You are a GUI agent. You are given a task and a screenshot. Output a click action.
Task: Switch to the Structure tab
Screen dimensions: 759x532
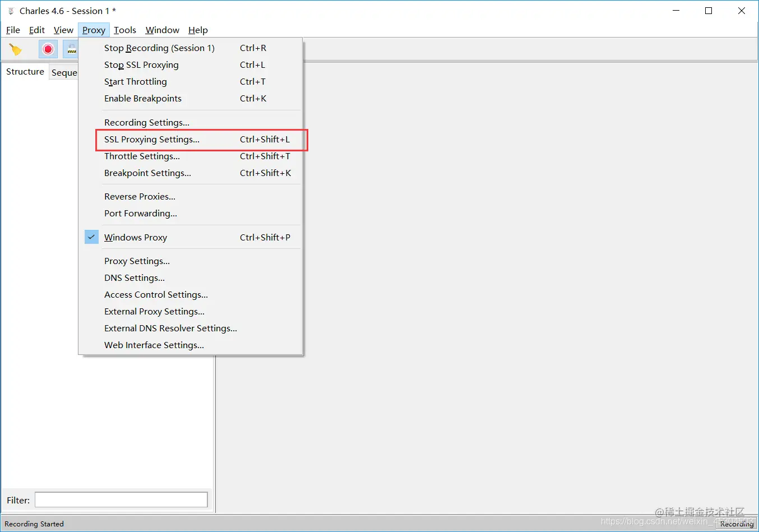coord(25,72)
